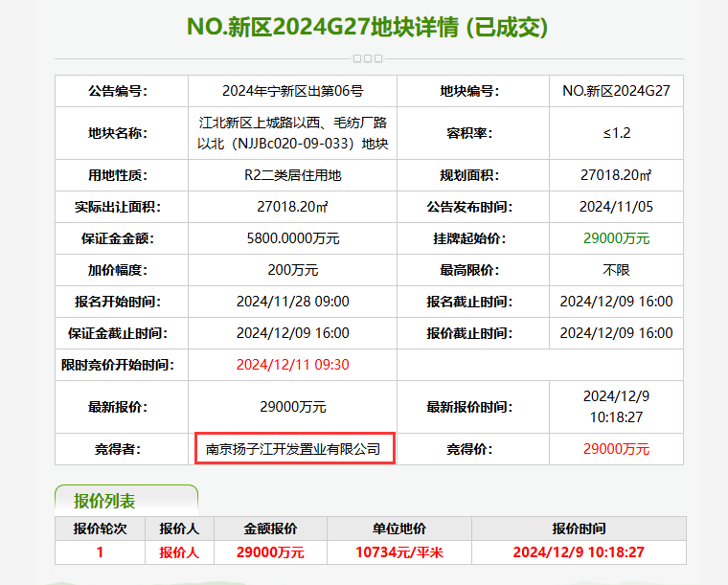Click the red 报价人 cell in round 1
Image resolution: width=728 pixels, height=585 pixels.
[179, 552]
